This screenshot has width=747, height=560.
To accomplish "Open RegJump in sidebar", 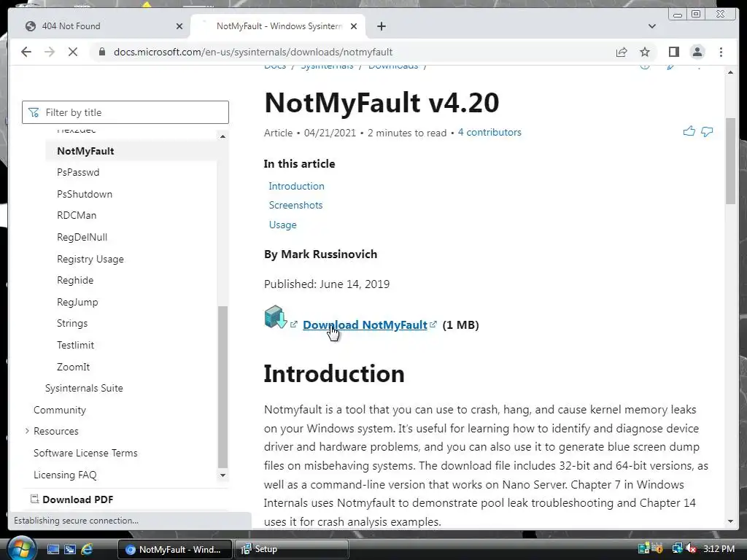I will pyautogui.click(x=77, y=302).
